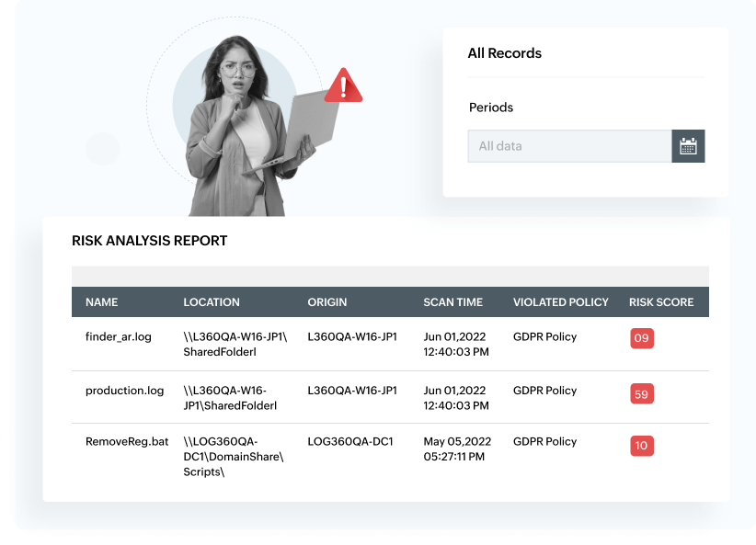Click the finder_ar.log risk indicator
The height and width of the screenshot is (545, 756).
coord(641,338)
